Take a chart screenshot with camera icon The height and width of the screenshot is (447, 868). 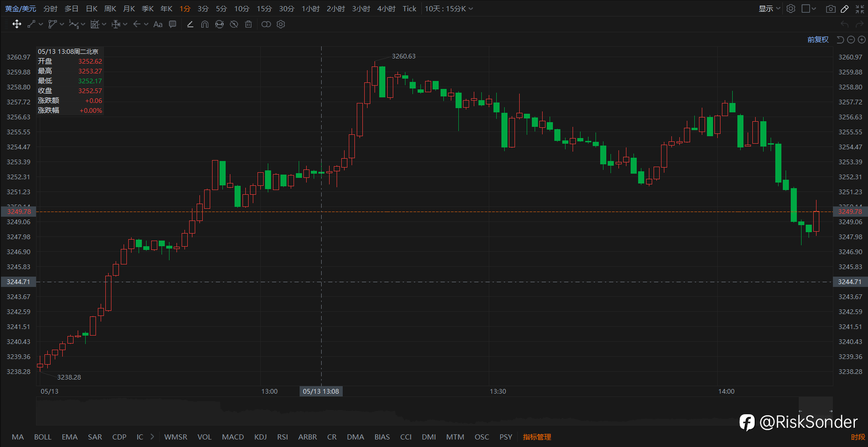point(831,8)
